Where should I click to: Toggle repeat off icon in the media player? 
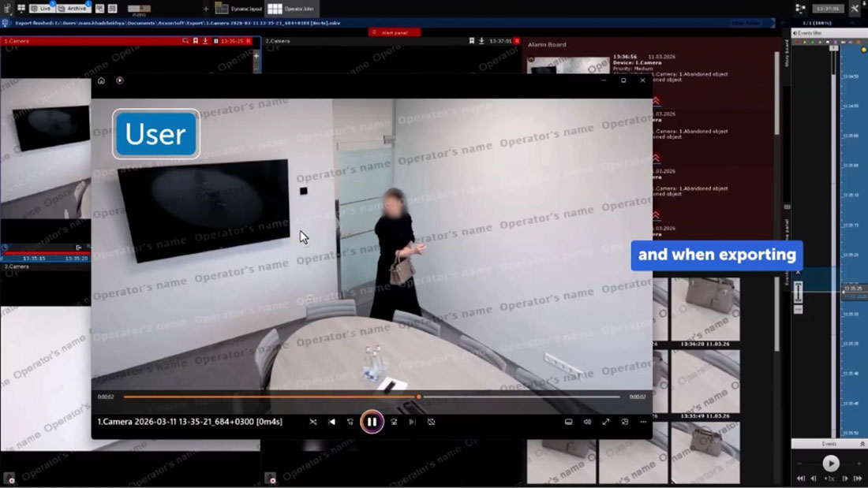pyautogui.click(x=431, y=422)
